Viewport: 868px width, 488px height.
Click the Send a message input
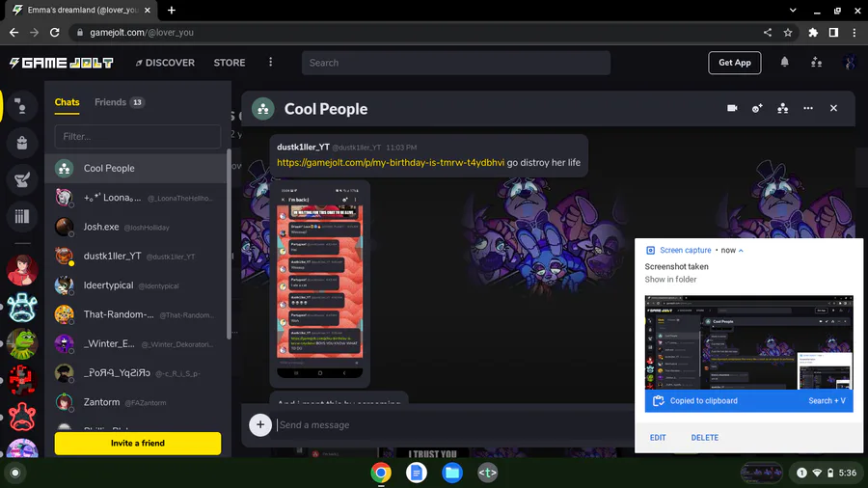pyautogui.click(x=454, y=425)
